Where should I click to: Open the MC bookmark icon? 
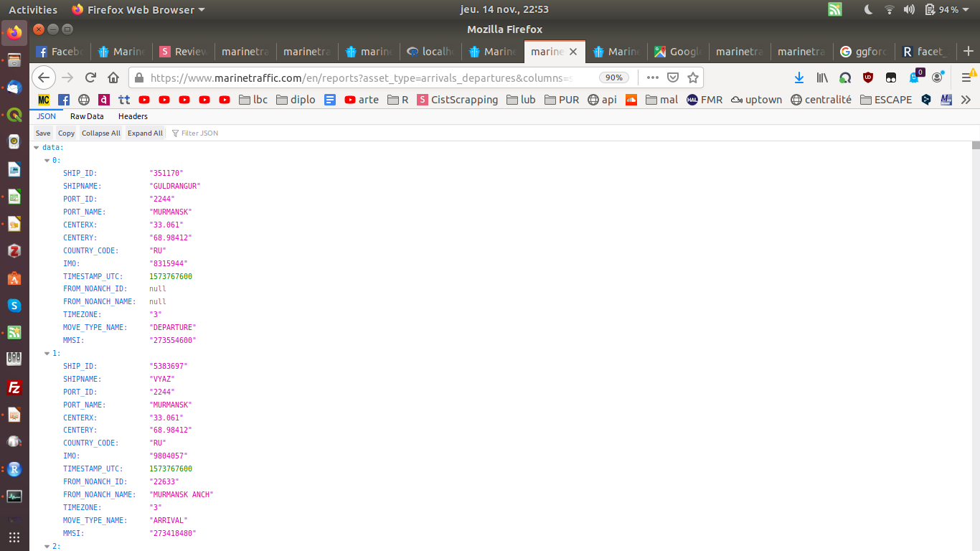(44, 100)
